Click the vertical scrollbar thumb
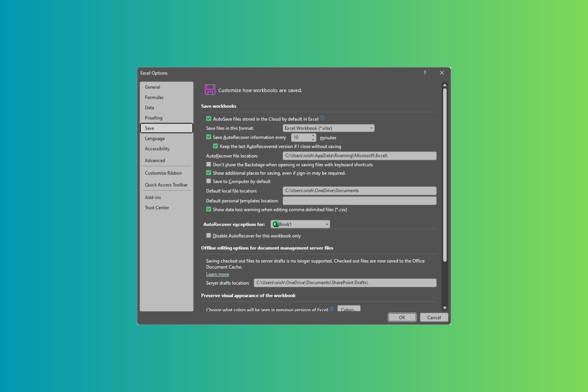 click(445, 175)
